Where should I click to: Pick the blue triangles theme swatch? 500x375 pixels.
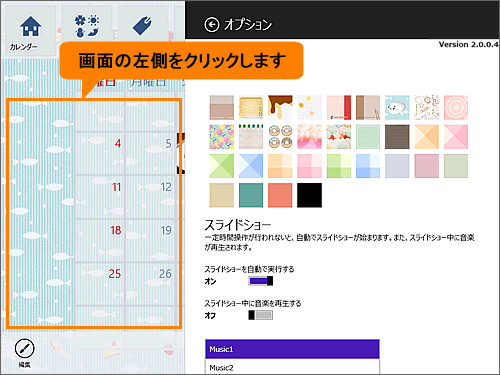point(251,166)
